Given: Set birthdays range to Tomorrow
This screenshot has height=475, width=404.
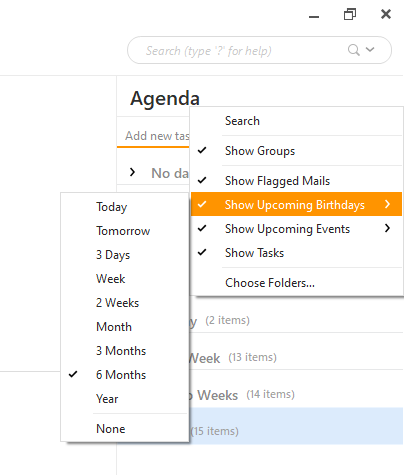Looking at the screenshot, I should [125, 231].
